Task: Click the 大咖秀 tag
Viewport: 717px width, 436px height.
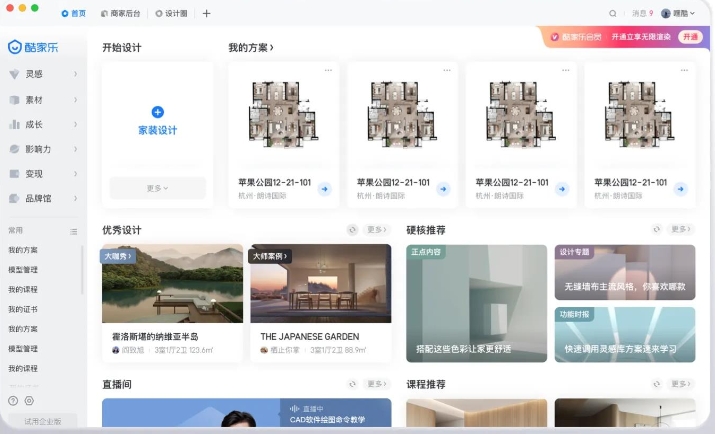Action: 118,256
